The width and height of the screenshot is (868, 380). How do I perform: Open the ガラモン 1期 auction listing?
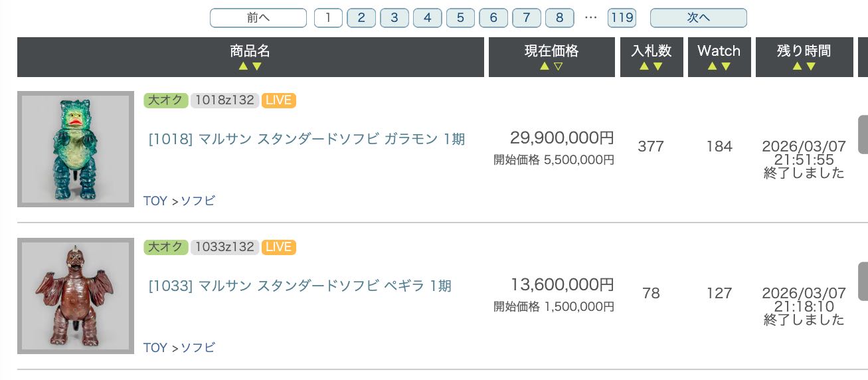tap(306, 139)
